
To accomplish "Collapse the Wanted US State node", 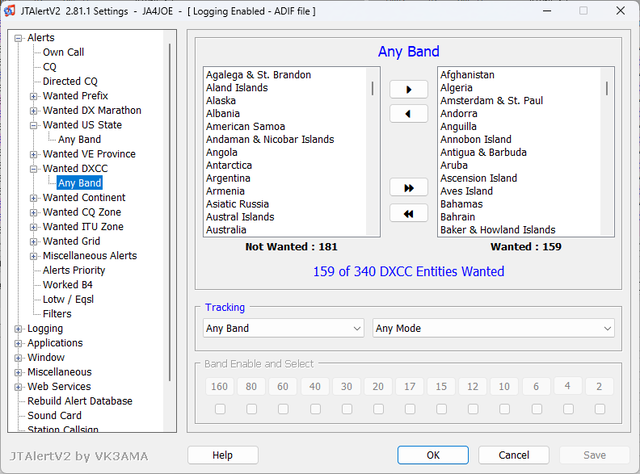I will click(x=33, y=125).
